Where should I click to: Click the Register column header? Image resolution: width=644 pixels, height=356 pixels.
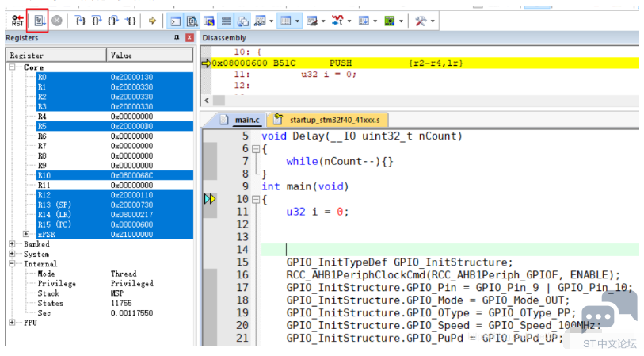(56, 55)
